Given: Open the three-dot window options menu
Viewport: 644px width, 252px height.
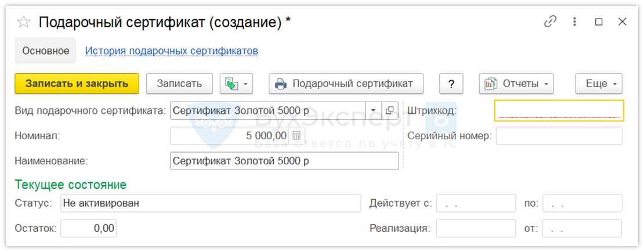Looking at the screenshot, I should [574, 22].
